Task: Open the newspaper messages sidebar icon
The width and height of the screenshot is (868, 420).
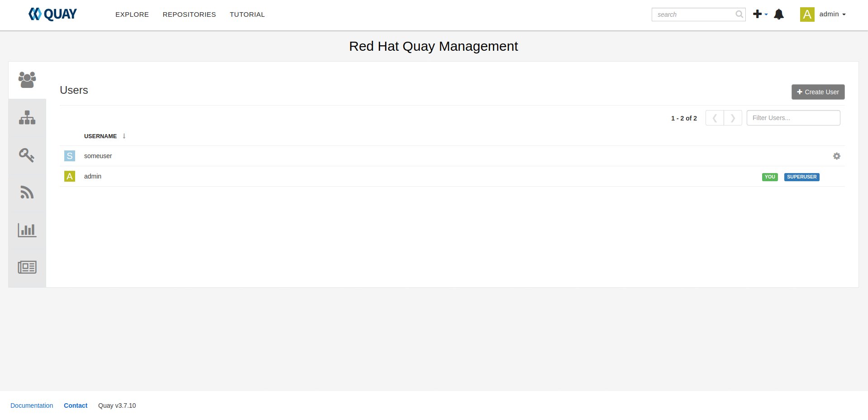Action: pos(27,267)
